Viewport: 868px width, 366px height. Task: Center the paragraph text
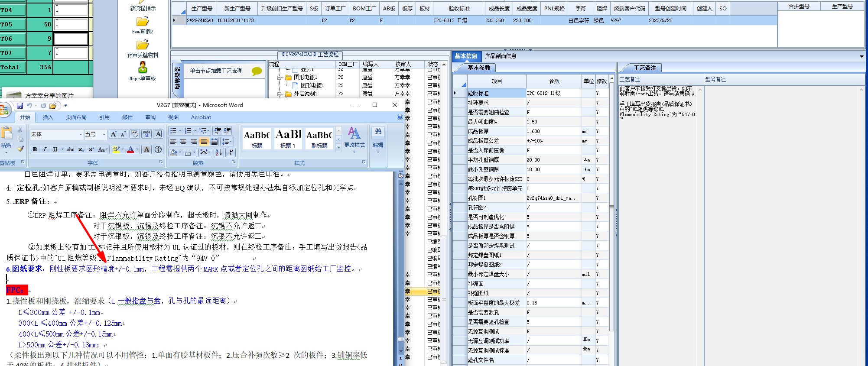(183, 142)
